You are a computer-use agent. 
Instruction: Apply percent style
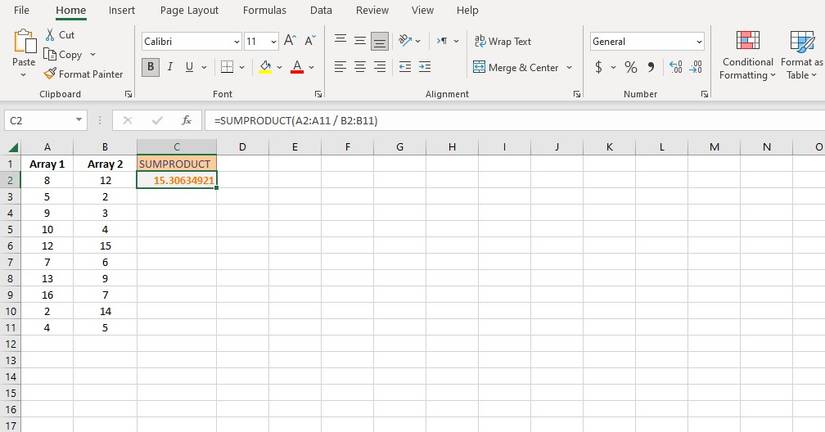(x=631, y=67)
